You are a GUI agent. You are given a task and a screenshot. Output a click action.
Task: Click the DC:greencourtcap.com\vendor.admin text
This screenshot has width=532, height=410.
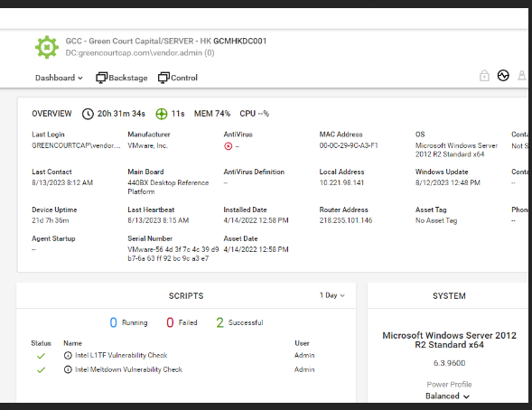140,53
